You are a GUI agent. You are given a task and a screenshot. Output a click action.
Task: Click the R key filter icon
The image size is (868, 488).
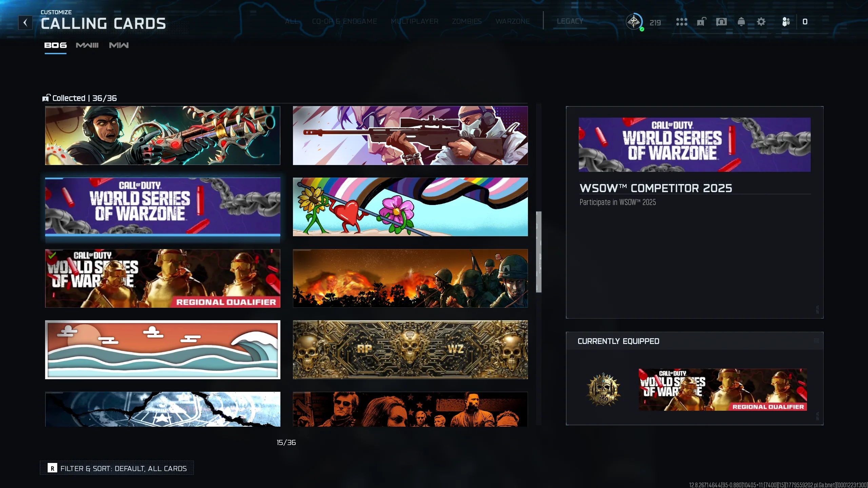point(52,468)
